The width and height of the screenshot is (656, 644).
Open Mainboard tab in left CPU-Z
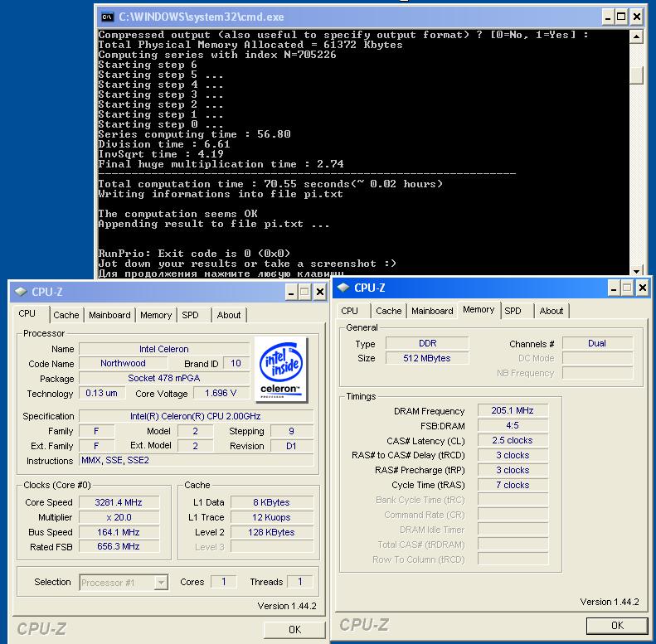(x=109, y=315)
